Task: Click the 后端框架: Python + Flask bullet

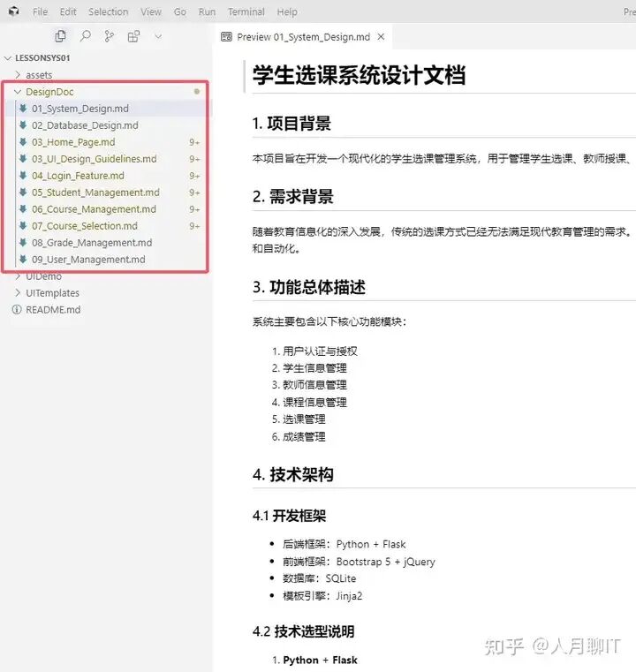Action: [x=344, y=544]
